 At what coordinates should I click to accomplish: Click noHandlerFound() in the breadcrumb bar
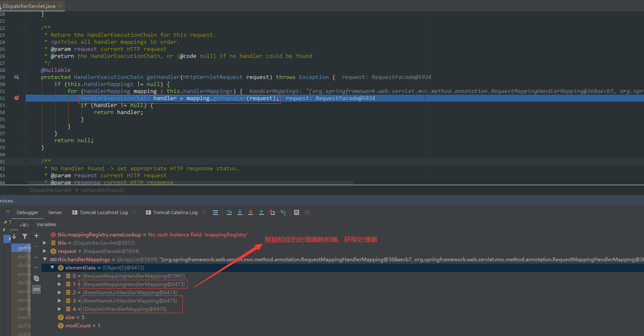pos(103,190)
